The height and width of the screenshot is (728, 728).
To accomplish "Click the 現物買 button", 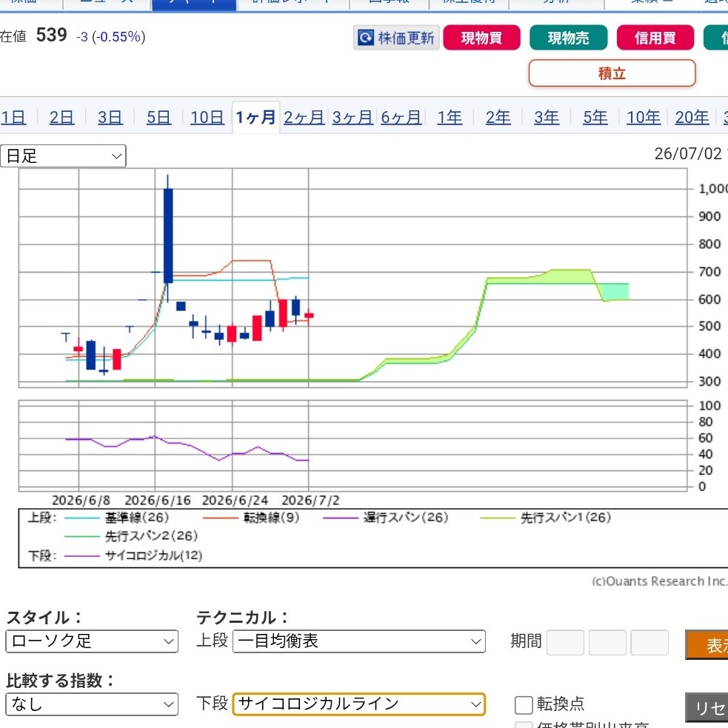I will pyautogui.click(x=481, y=38).
